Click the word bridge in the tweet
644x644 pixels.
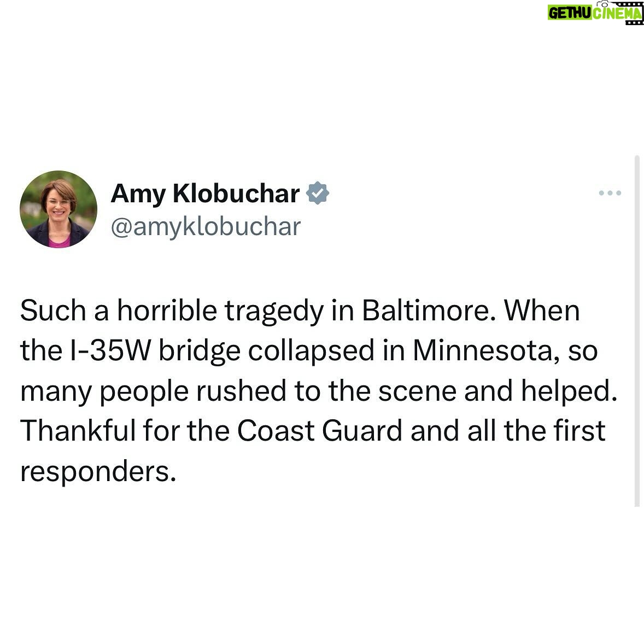tap(200, 351)
